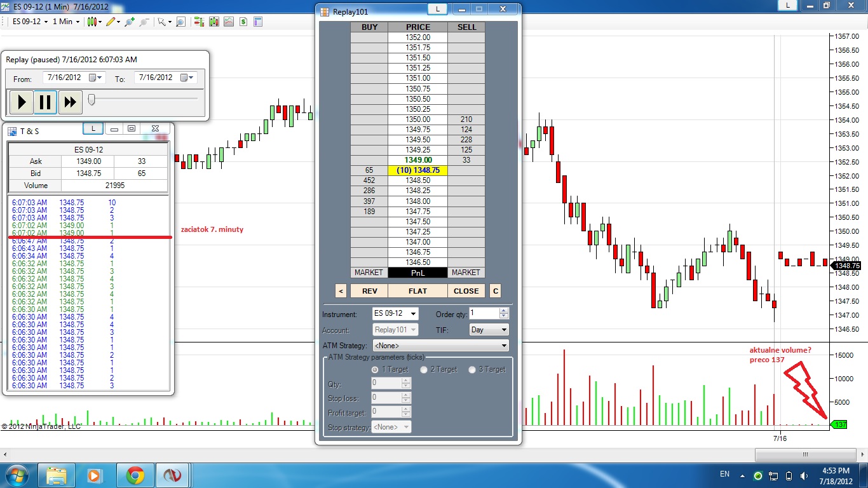
Task: Click the left arrow button beside REV
Action: tap(341, 291)
